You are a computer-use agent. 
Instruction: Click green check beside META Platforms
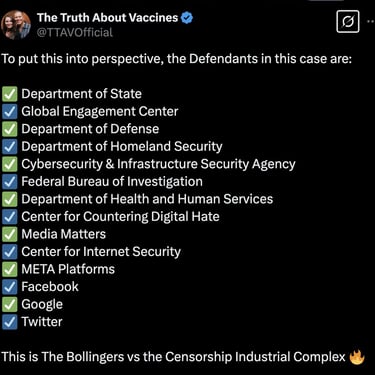point(10,269)
